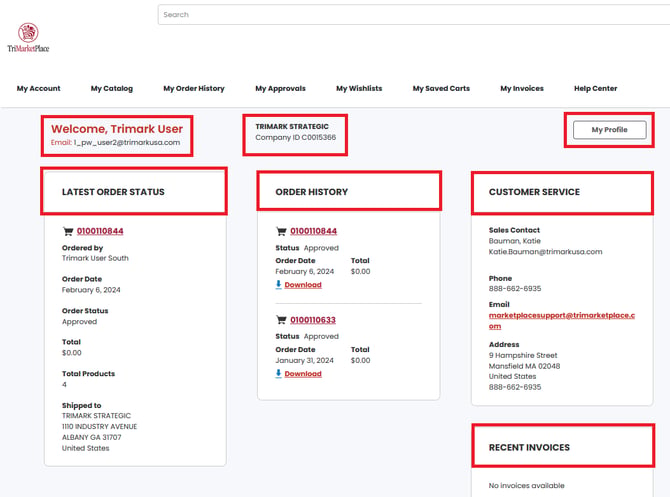670x497 pixels.
Task: Open the My Catalog menu
Action: [x=112, y=88]
